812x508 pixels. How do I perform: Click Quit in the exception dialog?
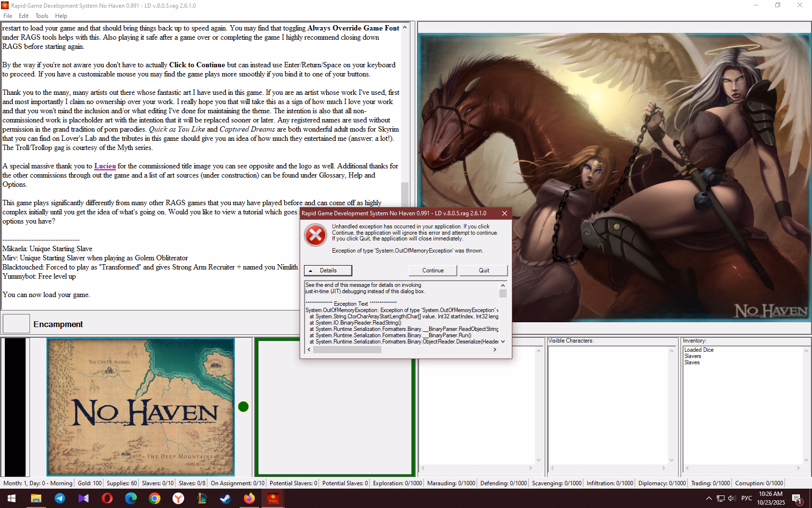483,270
